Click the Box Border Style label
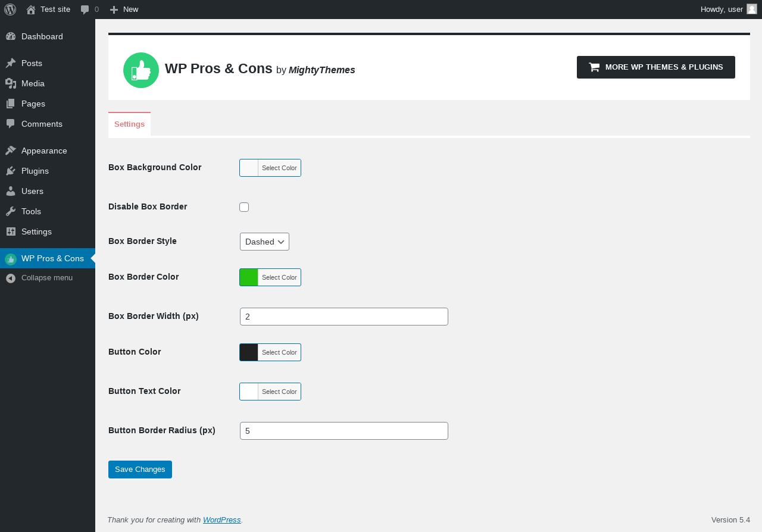This screenshot has height=532, width=762. point(142,241)
